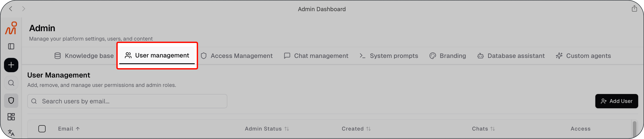Go back with the left chevron
The image size is (644, 139).
coord(11,9)
